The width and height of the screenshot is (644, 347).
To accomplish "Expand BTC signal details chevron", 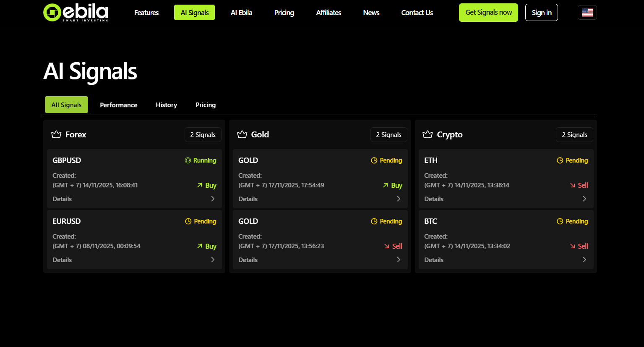I will [584, 260].
